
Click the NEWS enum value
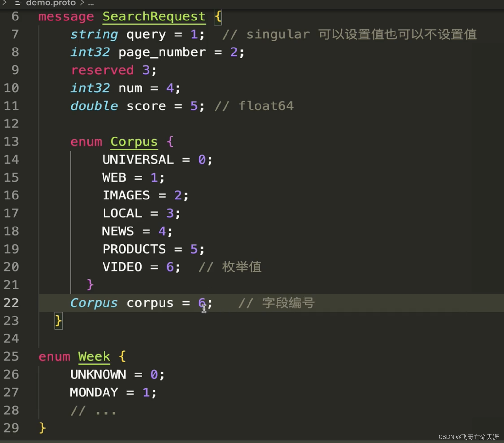pyautogui.click(x=118, y=231)
